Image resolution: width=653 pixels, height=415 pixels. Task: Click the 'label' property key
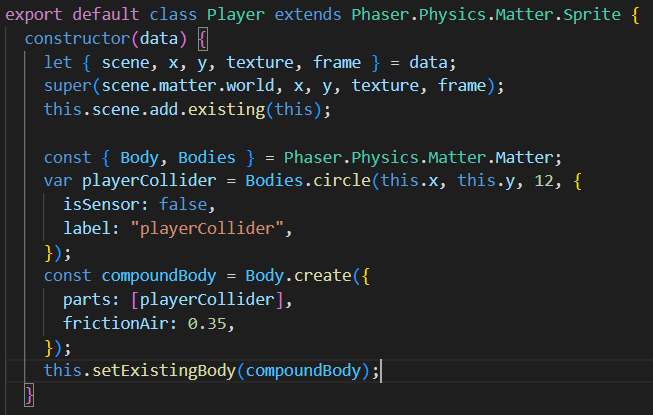[x=87, y=229]
